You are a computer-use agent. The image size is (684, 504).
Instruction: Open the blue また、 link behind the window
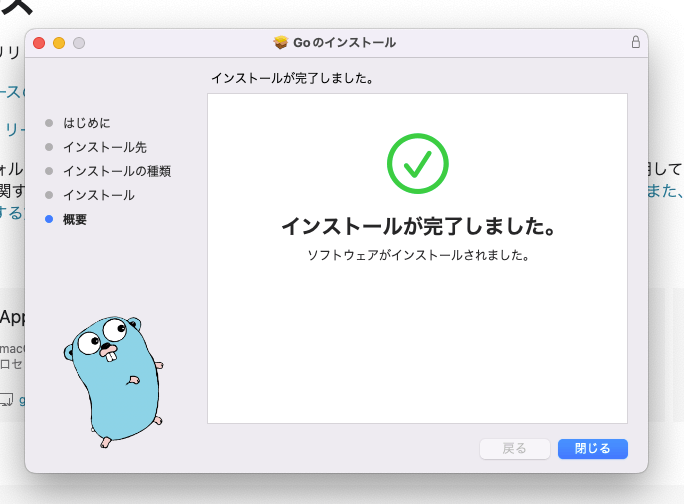point(665,190)
